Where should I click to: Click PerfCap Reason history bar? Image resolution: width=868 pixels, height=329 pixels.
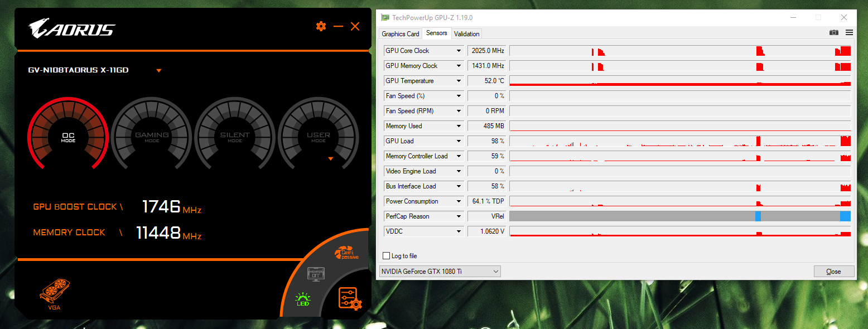(680, 216)
